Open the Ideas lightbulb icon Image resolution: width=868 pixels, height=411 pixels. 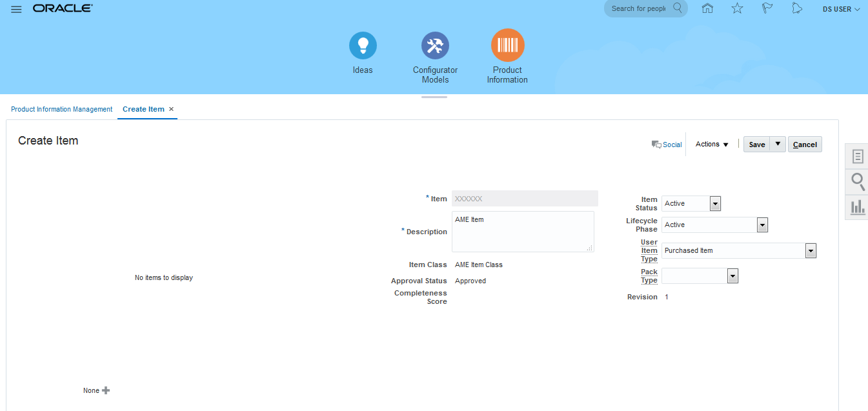(x=363, y=46)
